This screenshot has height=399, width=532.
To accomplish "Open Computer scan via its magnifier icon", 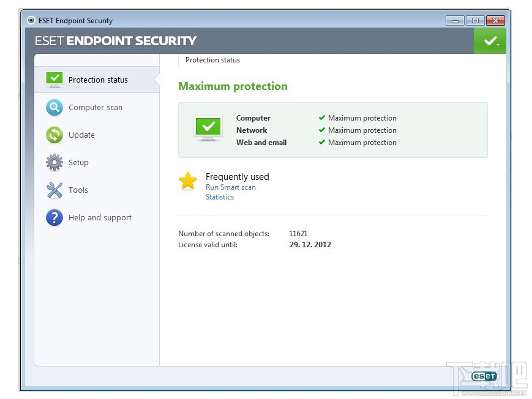I will 54,107.
